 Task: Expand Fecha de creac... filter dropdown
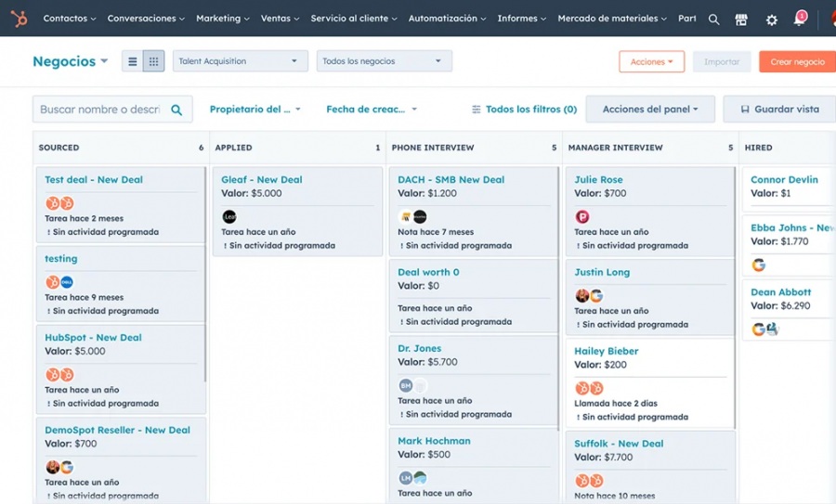(372, 110)
